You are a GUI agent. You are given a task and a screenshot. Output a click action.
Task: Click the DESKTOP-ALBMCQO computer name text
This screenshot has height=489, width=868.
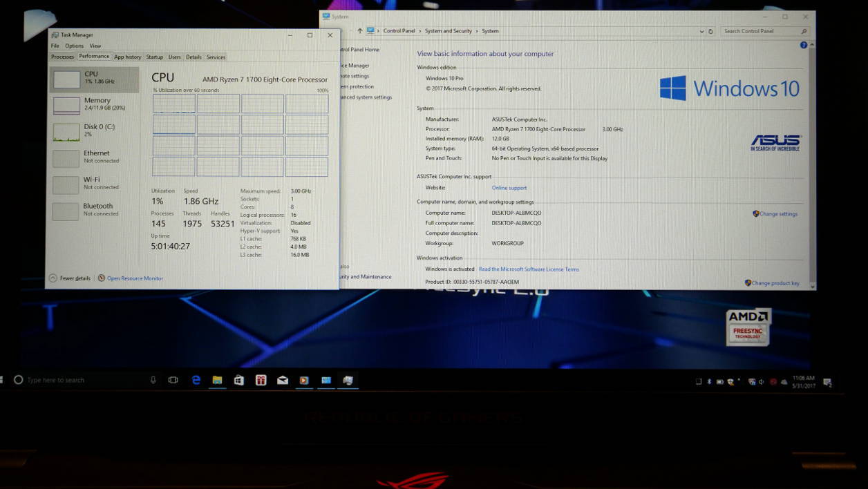click(516, 213)
